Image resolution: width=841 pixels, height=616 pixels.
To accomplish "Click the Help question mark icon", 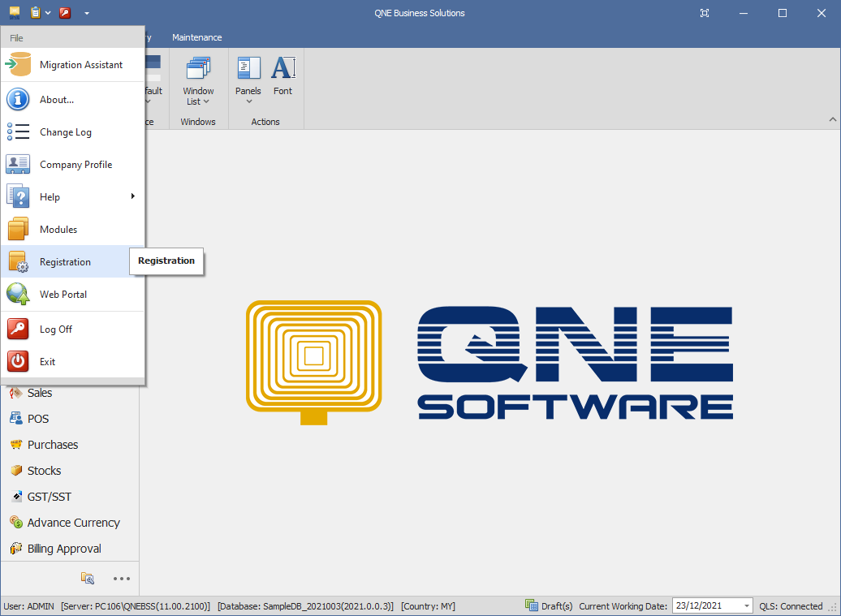I will [x=18, y=196].
